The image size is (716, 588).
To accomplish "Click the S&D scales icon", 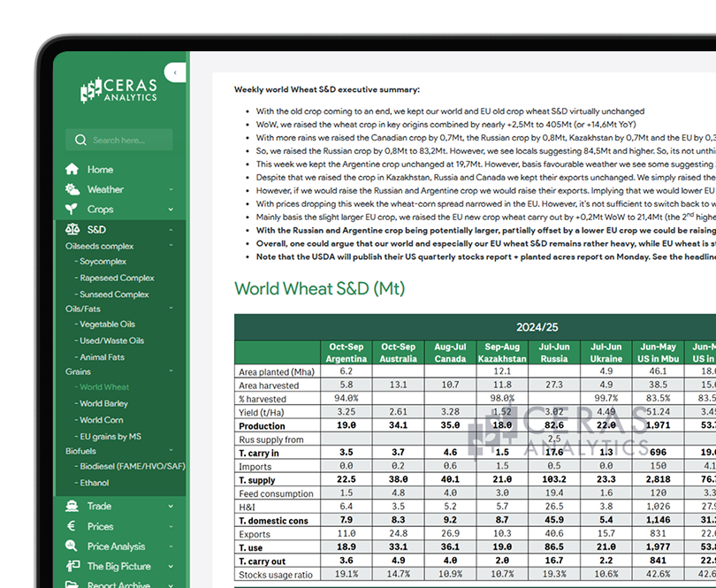I will pyautogui.click(x=72, y=229).
